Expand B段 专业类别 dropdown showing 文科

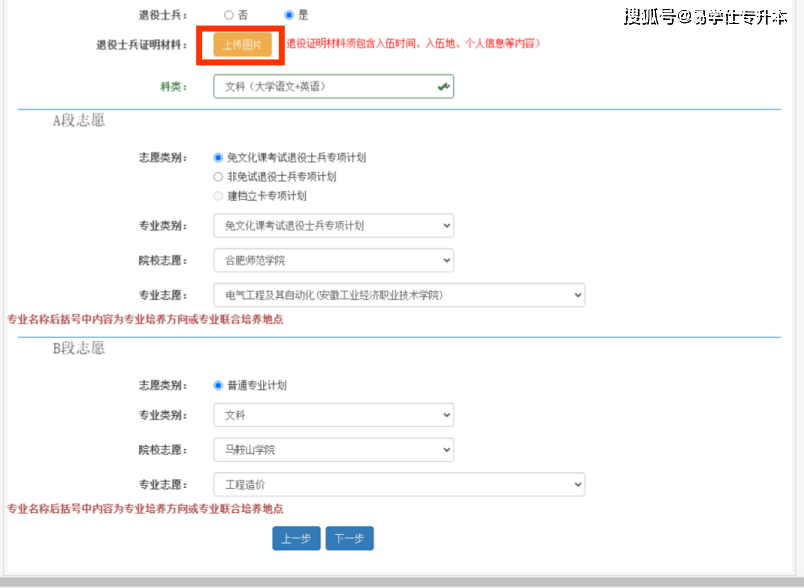pos(333,414)
